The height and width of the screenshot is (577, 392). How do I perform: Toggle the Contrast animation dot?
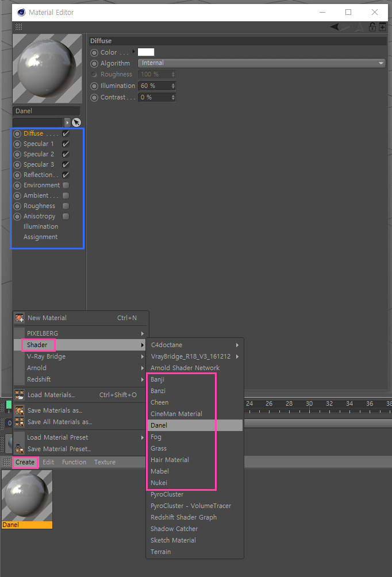click(94, 98)
